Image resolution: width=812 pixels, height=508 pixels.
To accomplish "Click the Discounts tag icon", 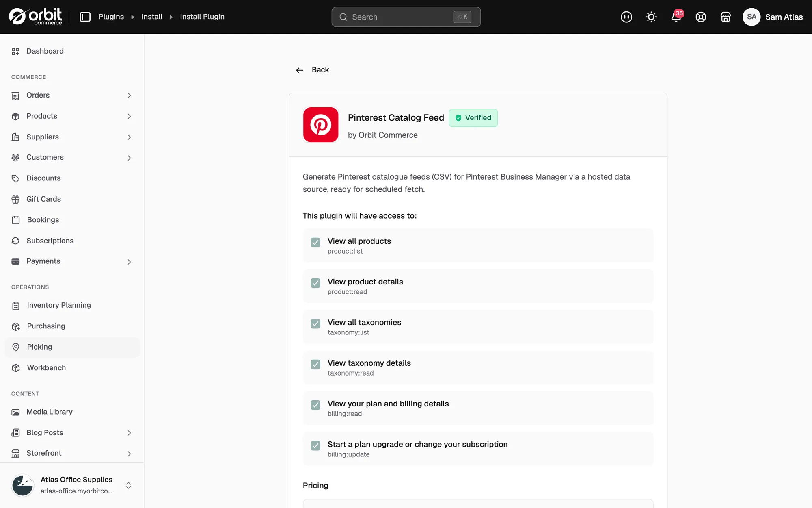I will coord(15,178).
